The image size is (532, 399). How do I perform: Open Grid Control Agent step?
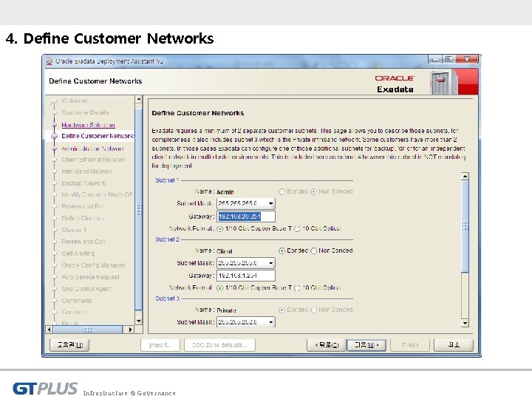(x=86, y=289)
